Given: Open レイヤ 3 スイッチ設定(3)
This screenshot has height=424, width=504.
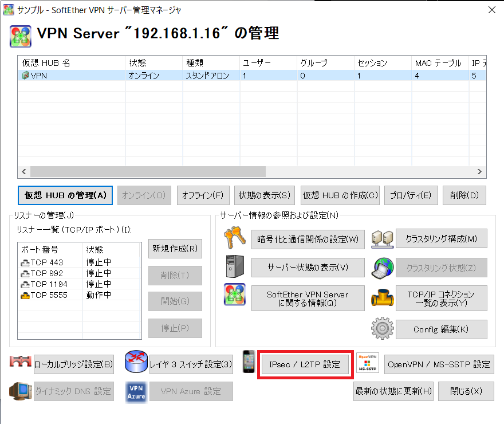Looking at the screenshot, I should [x=191, y=364].
